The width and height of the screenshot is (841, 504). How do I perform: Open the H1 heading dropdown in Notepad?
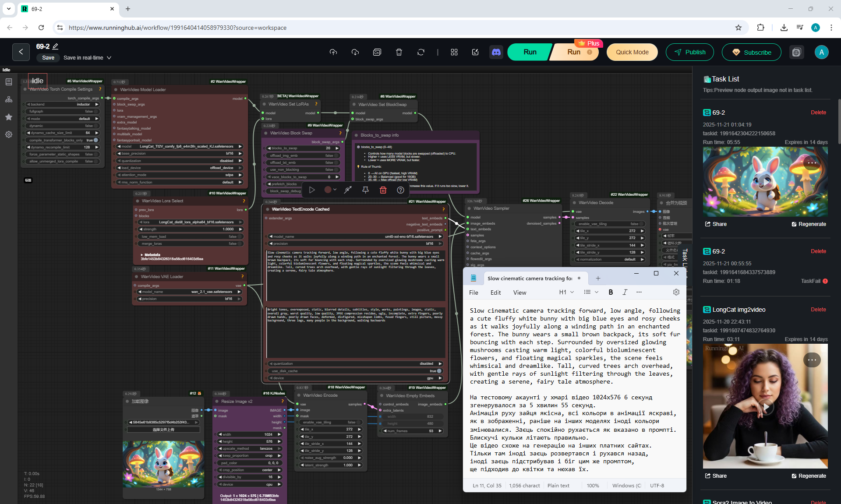pos(566,292)
